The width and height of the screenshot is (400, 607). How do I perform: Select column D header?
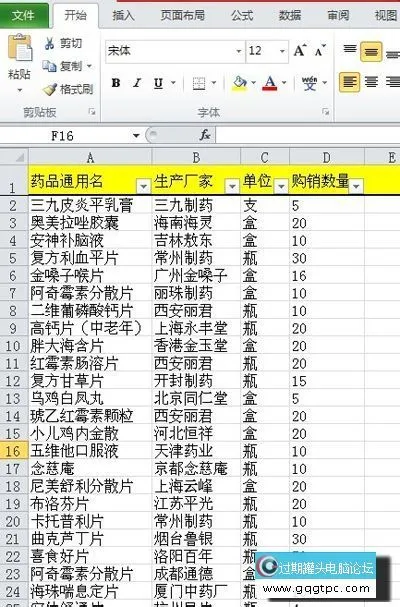click(326, 157)
